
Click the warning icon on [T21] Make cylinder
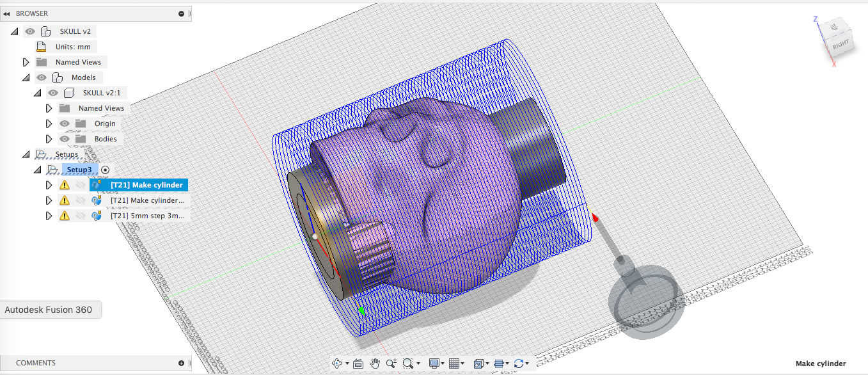click(65, 184)
